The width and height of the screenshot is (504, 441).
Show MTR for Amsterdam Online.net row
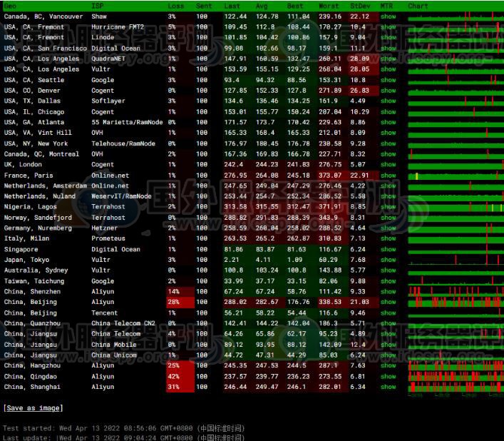[389, 186]
